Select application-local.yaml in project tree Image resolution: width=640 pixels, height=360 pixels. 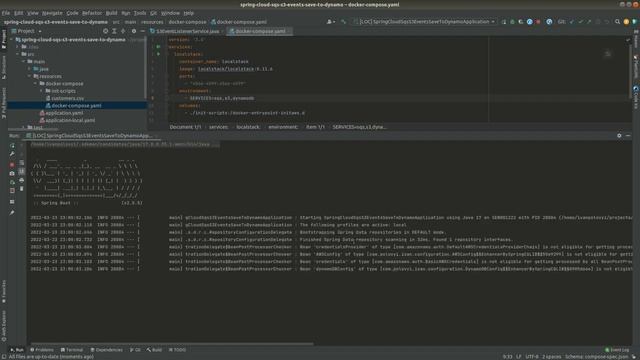[x=67, y=120]
